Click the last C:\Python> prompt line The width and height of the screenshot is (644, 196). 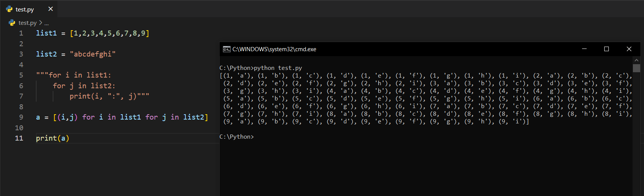(237, 137)
